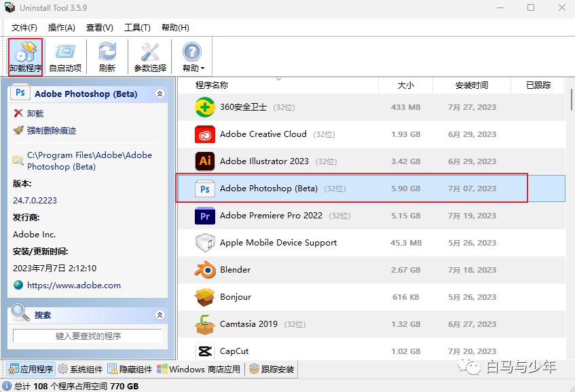Open https://www.adobe.com link
This screenshot has width=575, height=392.
[74, 286]
